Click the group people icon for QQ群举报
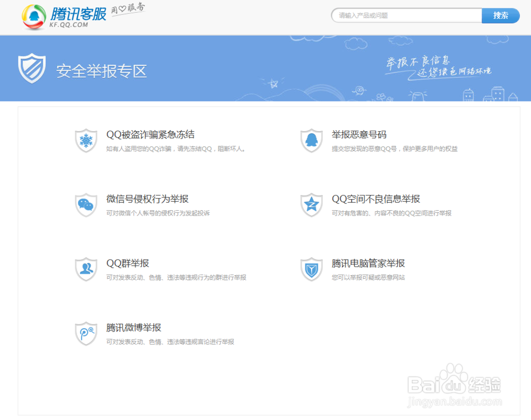Viewport: 531px width, 420px height. point(86,269)
